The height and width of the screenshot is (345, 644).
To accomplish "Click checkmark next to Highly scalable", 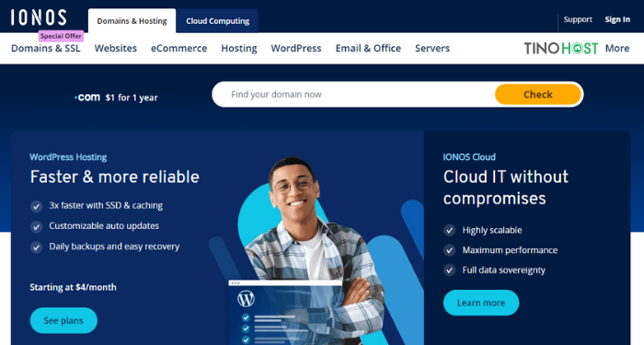I will pos(449,230).
